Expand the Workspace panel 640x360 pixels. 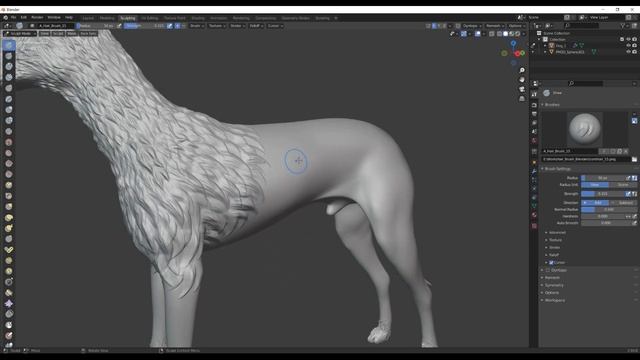click(x=555, y=300)
